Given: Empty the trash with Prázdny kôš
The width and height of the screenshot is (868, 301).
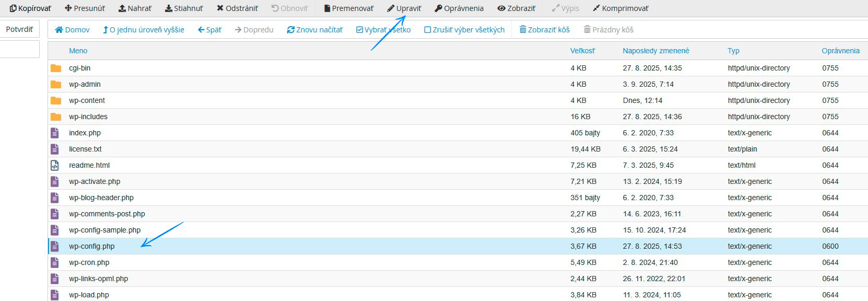Looking at the screenshot, I should point(608,30).
